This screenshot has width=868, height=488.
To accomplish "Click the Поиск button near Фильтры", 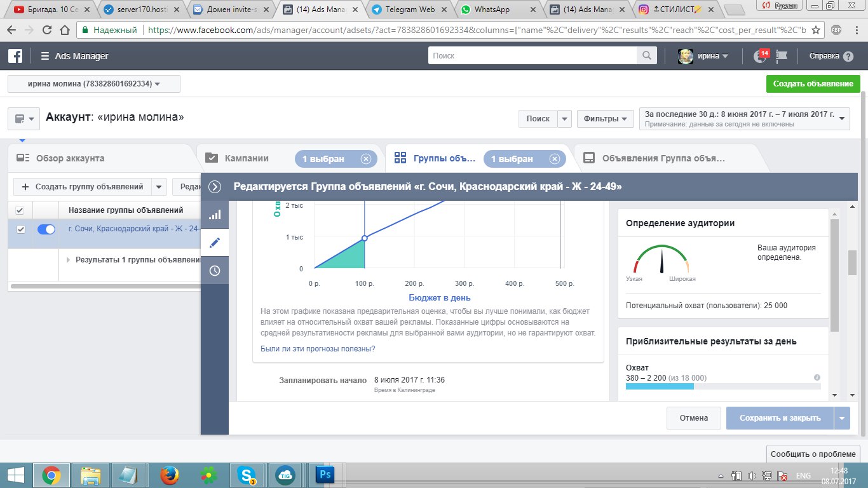I will coord(538,119).
